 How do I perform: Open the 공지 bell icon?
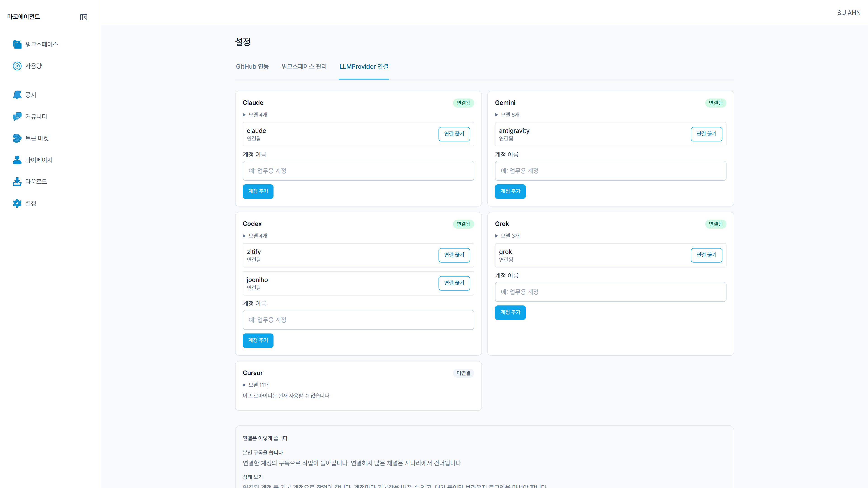coord(17,95)
